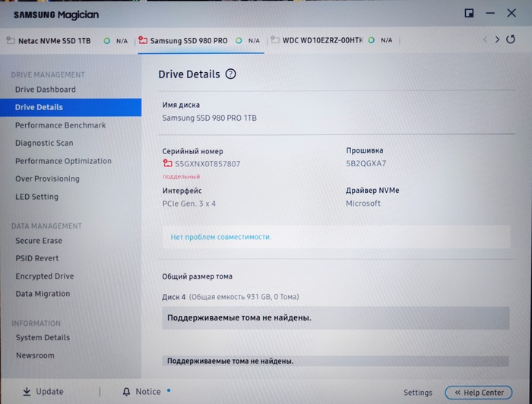Select Drive Details in the sidebar
This screenshot has height=404, width=532.
point(71,107)
